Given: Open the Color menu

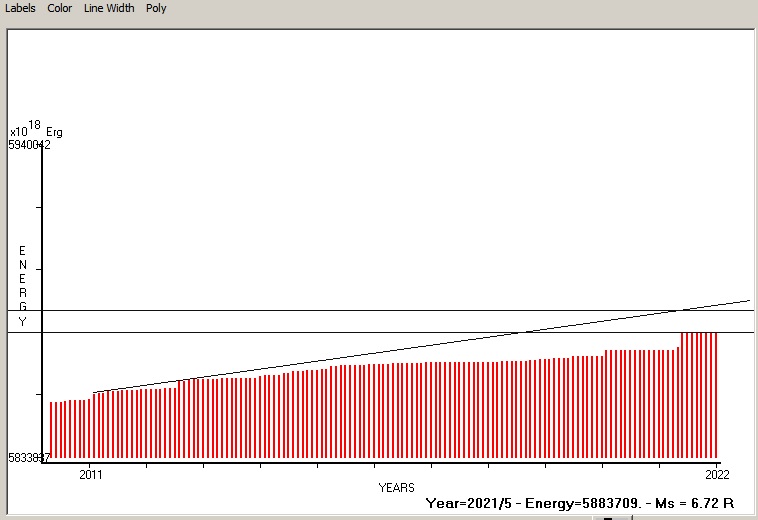Looking at the screenshot, I should point(60,8).
